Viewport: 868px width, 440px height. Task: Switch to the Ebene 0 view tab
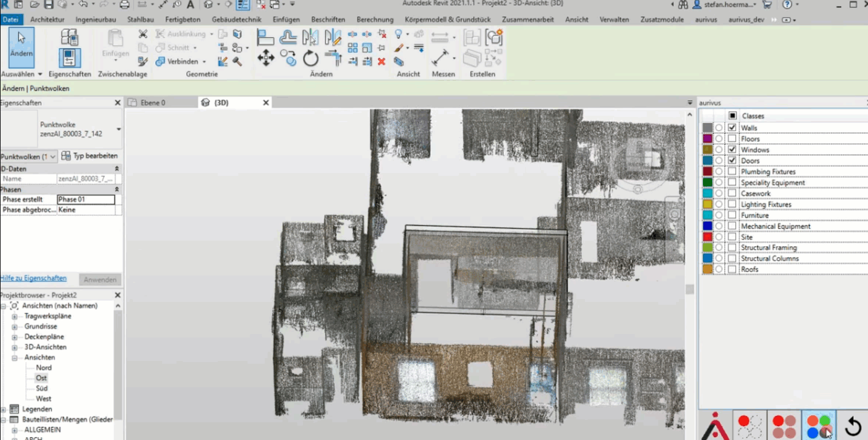(x=153, y=103)
